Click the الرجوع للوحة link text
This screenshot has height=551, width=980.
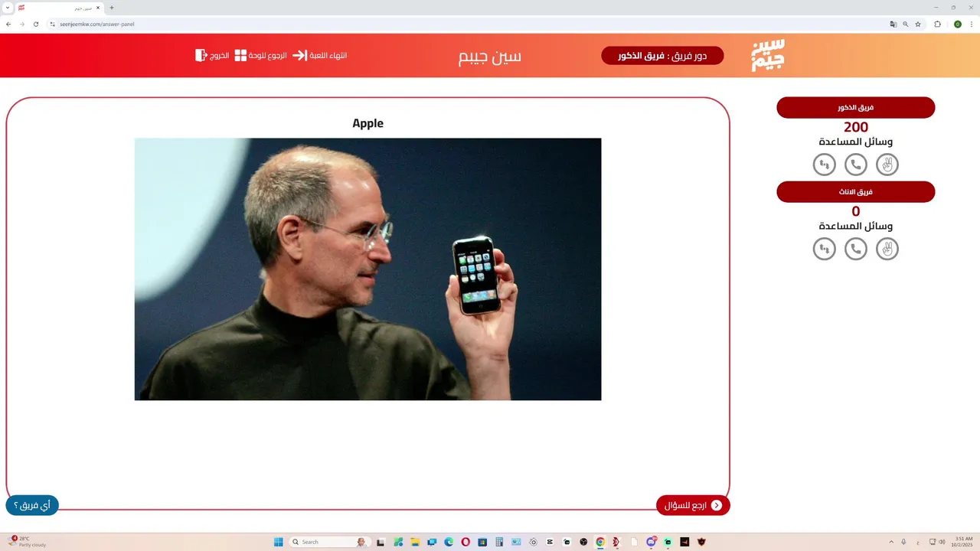268,56
